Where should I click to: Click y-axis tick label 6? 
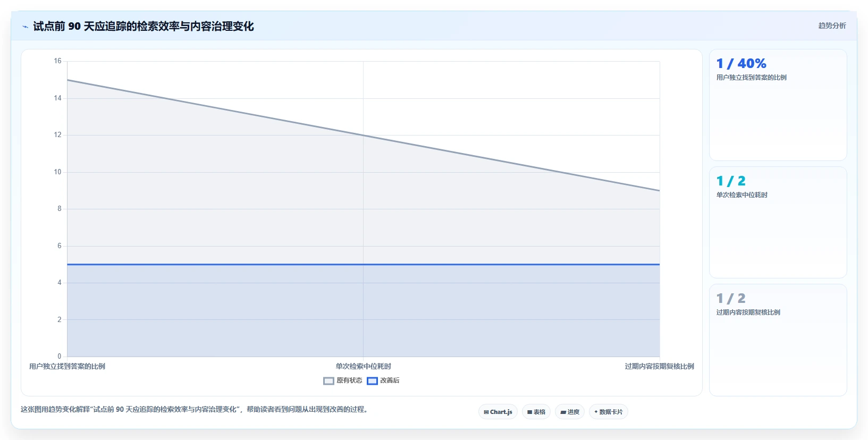(60, 246)
